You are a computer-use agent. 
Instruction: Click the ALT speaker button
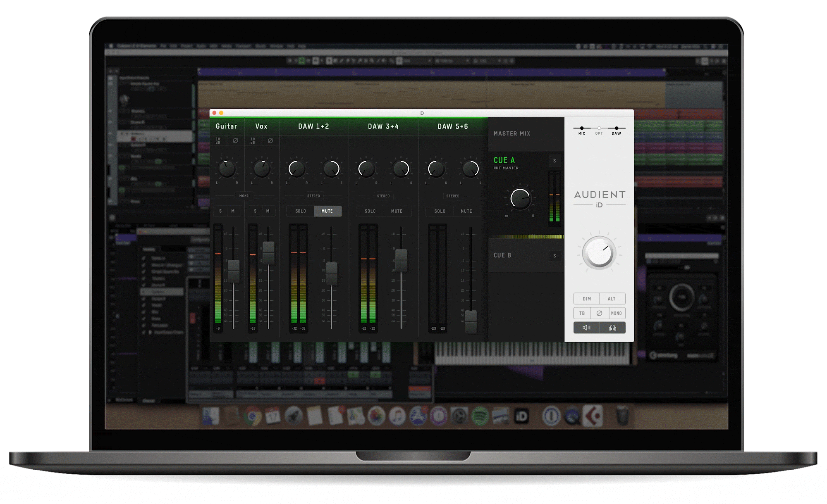(x=612, y=299)
